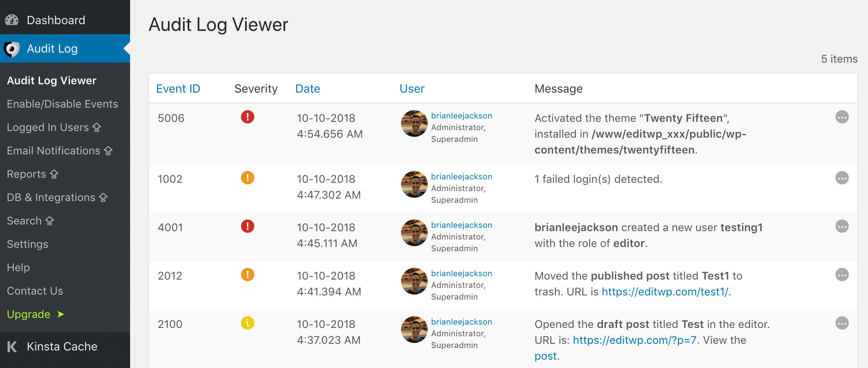Screen dimensions: 868x368
Task: Select Enable/Disable Events in sidebar
Action: pos(62,104)
